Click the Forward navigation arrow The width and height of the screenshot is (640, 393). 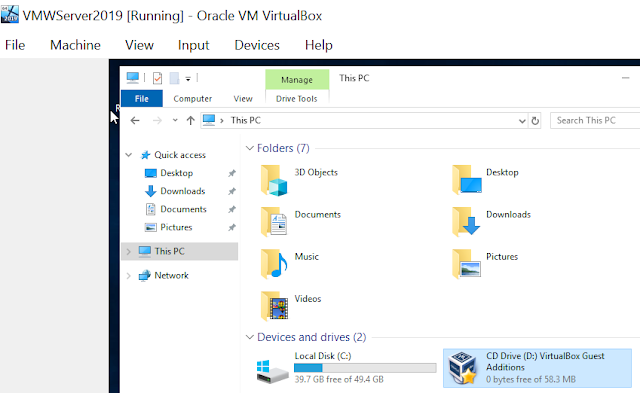click(x=157, y=120)
